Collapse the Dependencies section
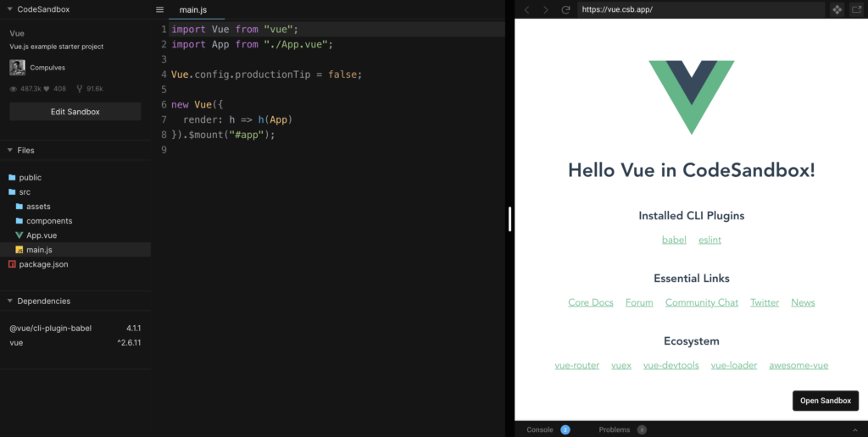This screenshot has height=437, width=868. [x=8, y=301]
